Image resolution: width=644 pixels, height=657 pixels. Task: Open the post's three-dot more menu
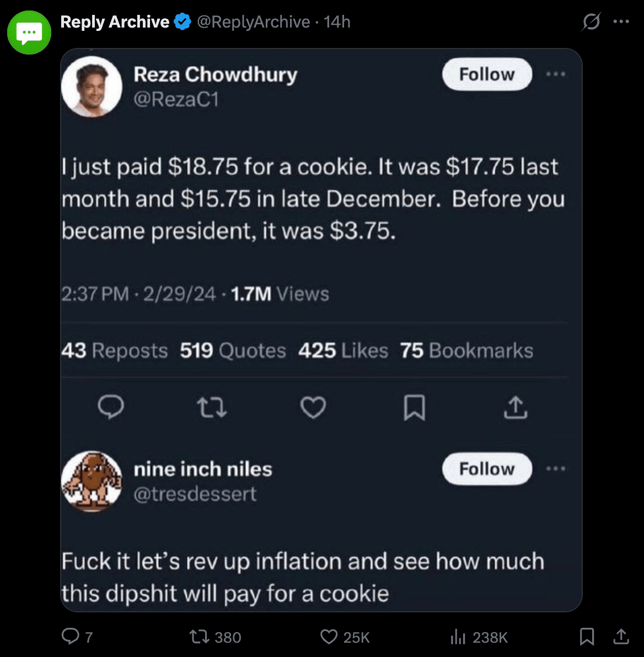(621, 22)
